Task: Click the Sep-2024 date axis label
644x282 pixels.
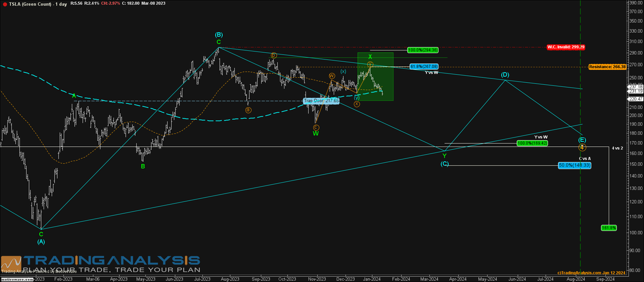Action: [604, 279]
